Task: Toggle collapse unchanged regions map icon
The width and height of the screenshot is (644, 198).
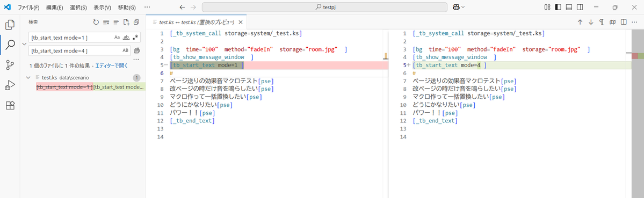Action: 613,22
